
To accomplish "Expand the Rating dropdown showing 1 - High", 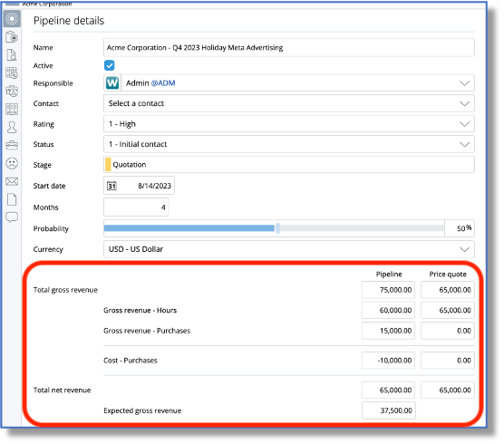I will click(x=288, y=124).
